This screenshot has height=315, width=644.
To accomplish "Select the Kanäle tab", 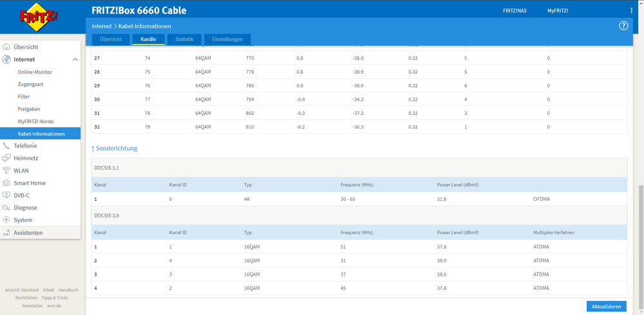I will point(148,39).
